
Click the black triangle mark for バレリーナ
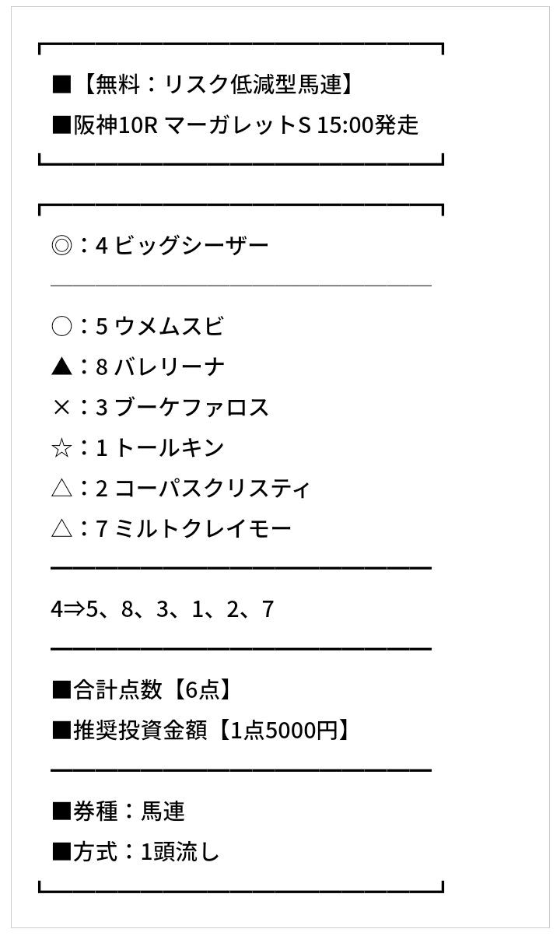[61, 367]
